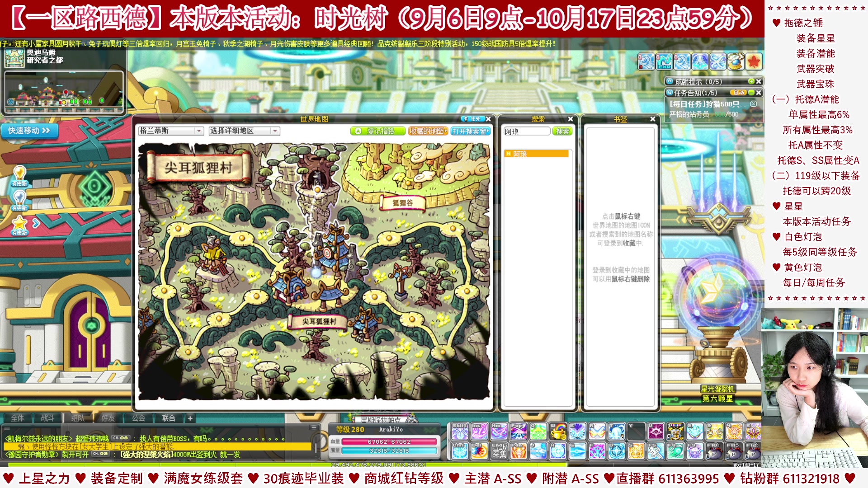Switch to the 组队 chat tab

[x=78, y=418]
